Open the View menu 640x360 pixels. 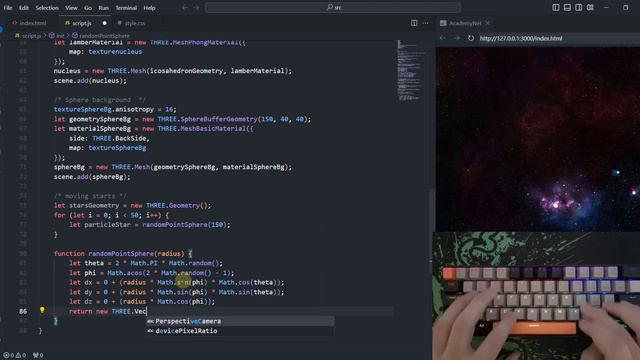pyautogui.click(x=71, y=8)
